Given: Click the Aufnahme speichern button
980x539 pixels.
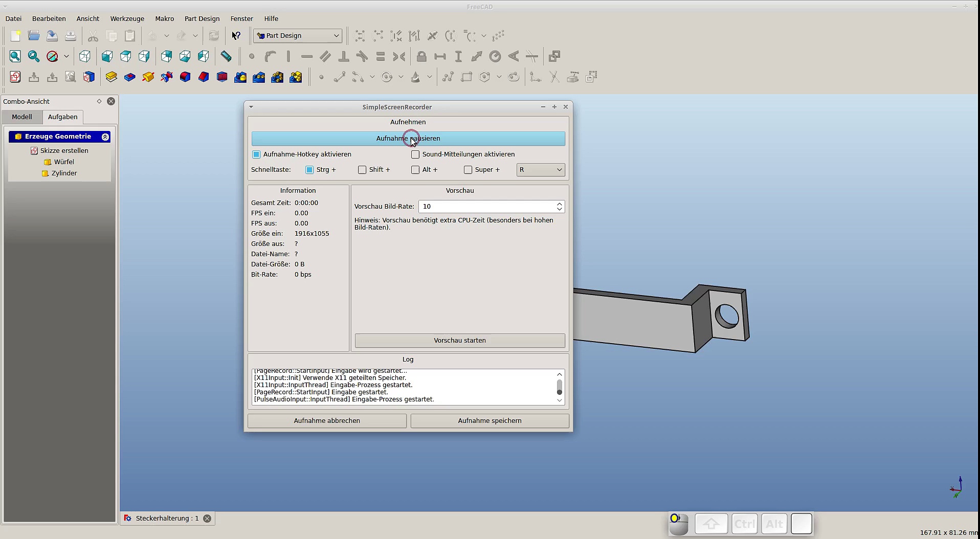Looking at the screenshot, I should (489, 421).
